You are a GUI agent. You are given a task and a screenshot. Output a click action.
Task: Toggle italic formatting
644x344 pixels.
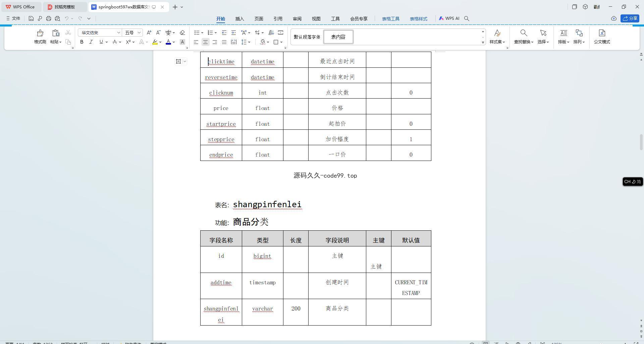point(91,42)
